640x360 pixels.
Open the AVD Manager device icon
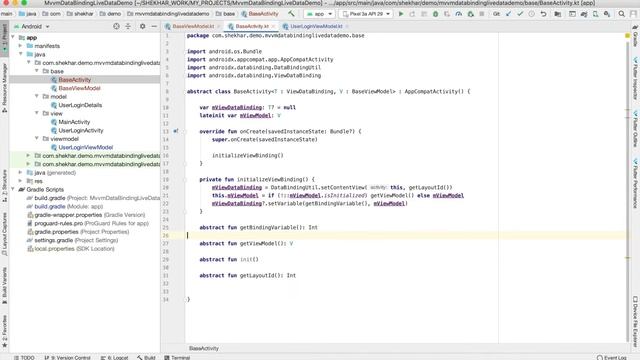pos(596,14)
